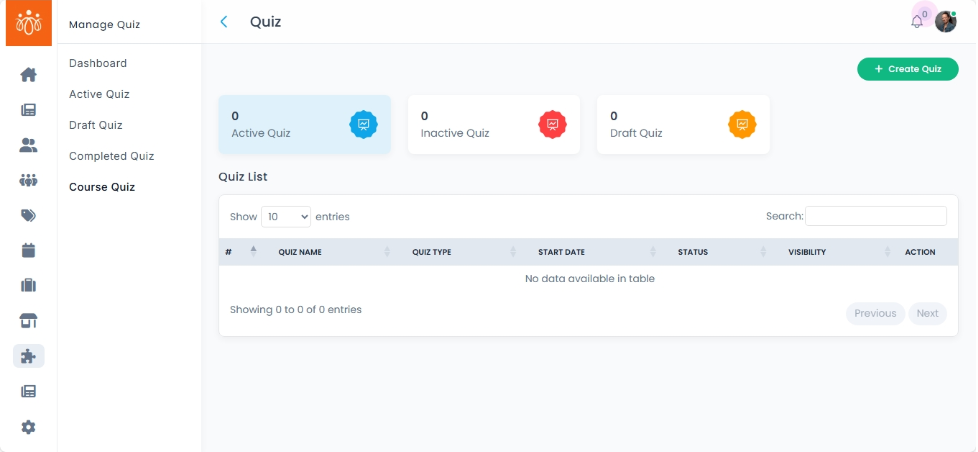Open the entries-per-page dropdown
The width and height of the screenshot is (978, 452).
click(x=286, y=216)
